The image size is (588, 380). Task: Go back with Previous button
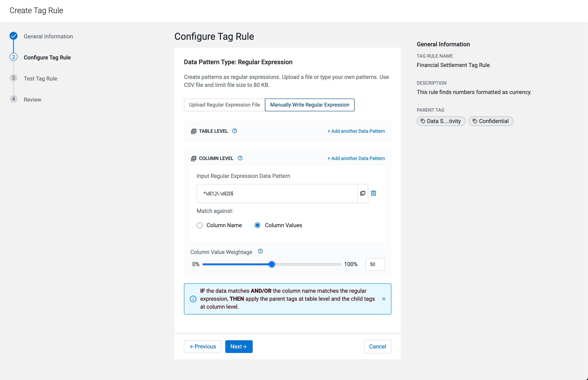[202, 346]
